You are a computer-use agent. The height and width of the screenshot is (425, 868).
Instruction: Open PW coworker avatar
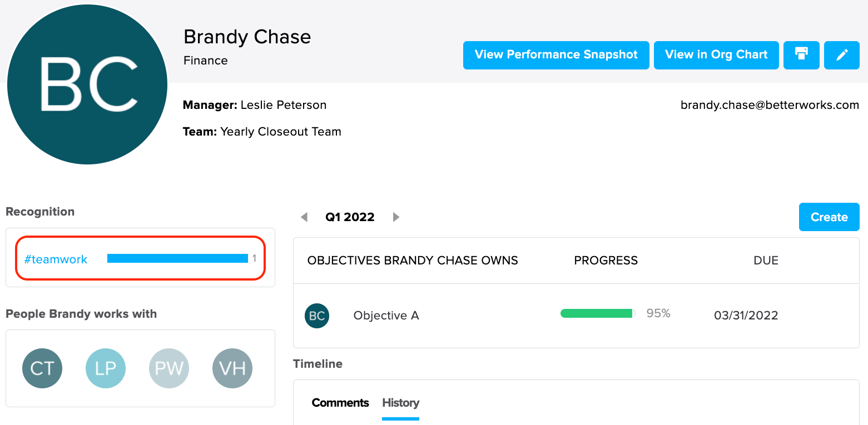(x=169, y=368)
